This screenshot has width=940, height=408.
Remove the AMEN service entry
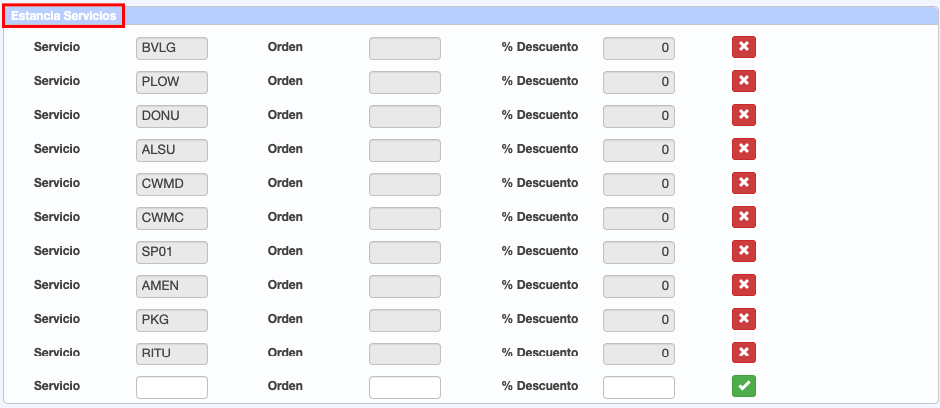click(x=743, y=285)
